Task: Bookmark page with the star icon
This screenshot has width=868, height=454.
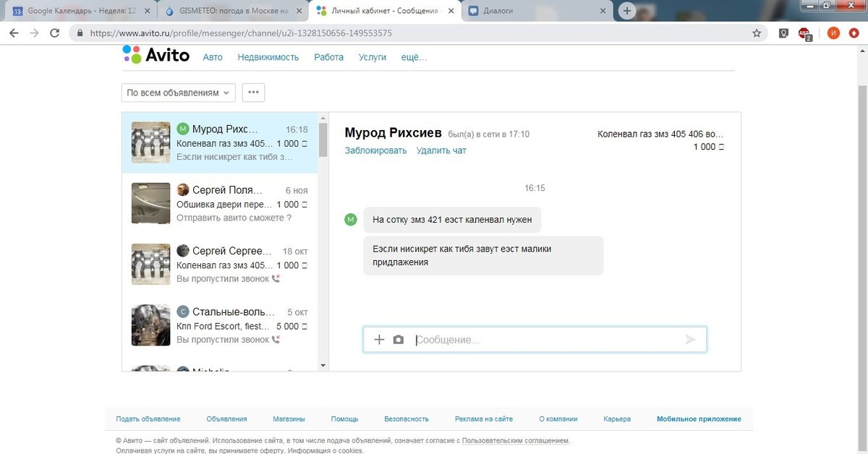Action: [757, 33]
